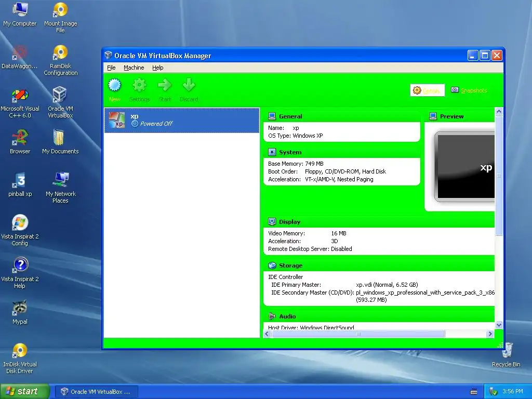
Task: Click the details pane scroll down arrow
Action: coord(499,325)
